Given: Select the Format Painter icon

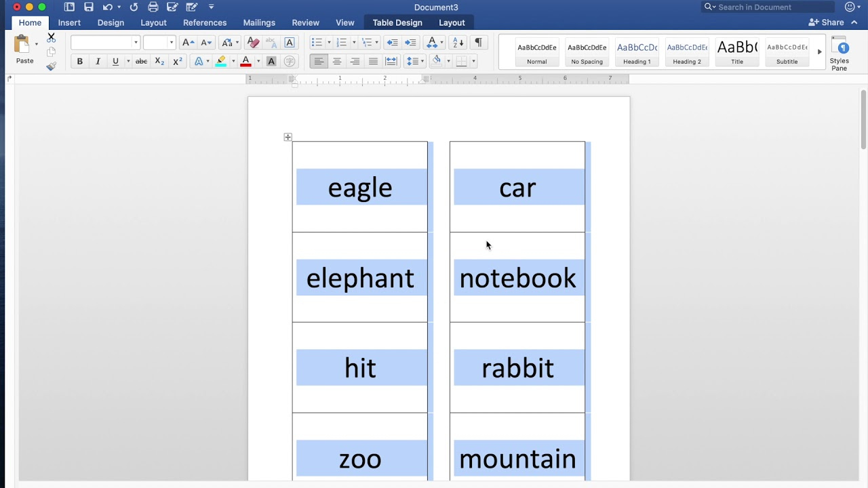Looking at the screenshot, I should [x=51, y=66].
